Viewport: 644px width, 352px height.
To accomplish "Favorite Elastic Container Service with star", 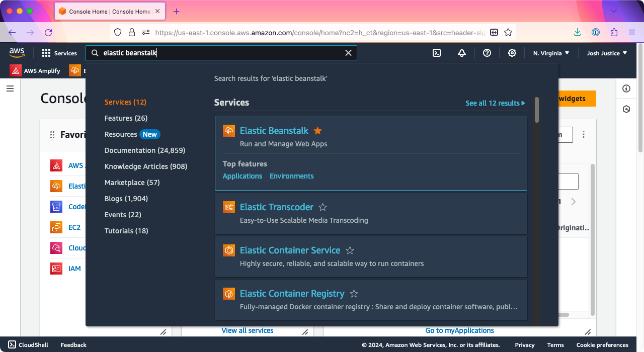I will click(x=350, y=250).
